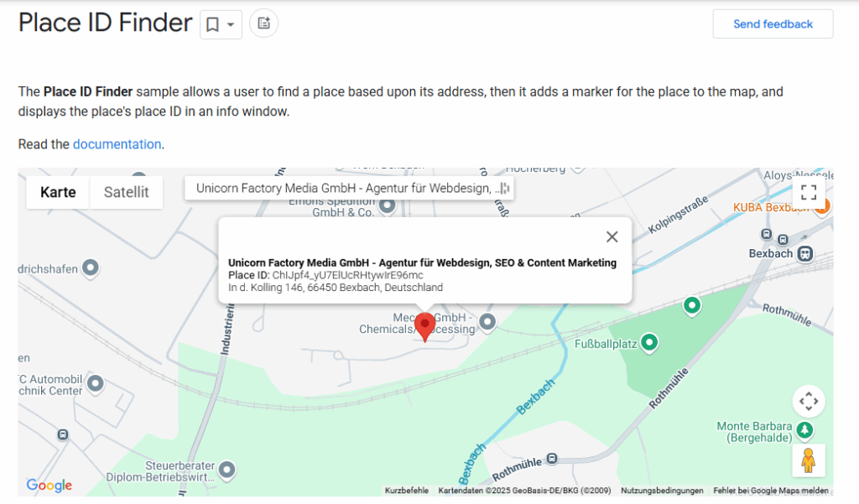Click Place ID value text
This screenshot has height=504, width=859.
point(348,275)
